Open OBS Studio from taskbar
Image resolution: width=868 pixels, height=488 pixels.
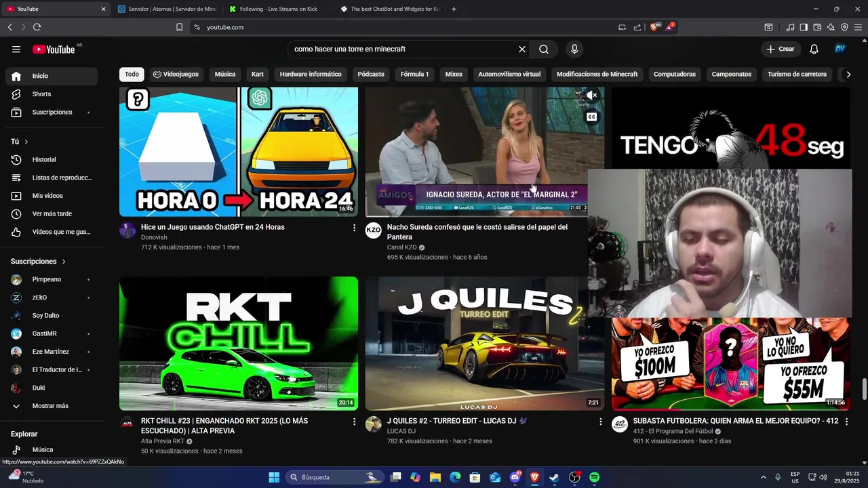pos(574,477)
